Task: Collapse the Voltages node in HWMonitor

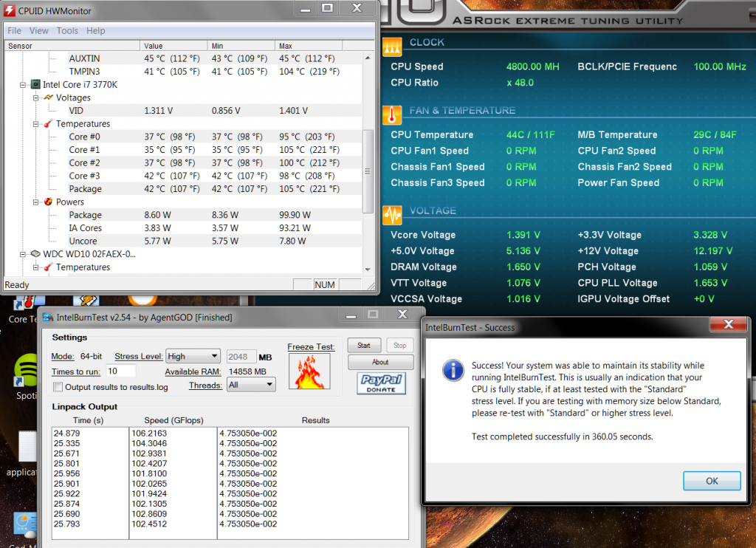Action: 35,97
